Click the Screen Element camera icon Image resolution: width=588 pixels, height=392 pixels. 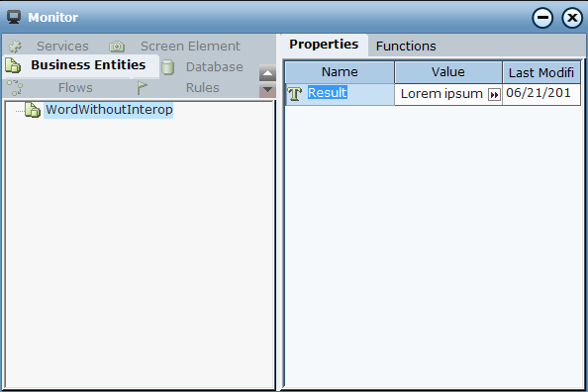117,47
